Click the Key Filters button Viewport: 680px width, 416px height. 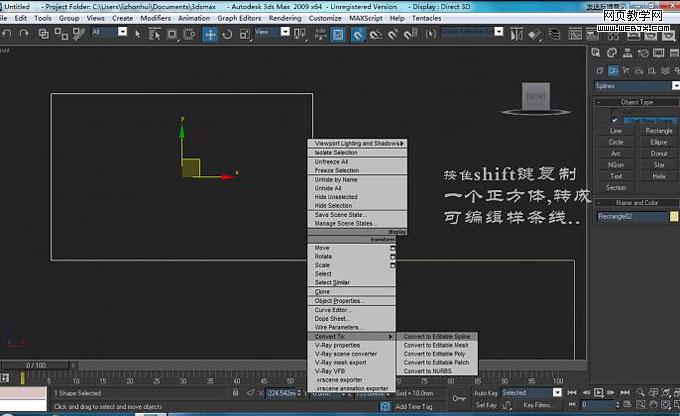point(537,405)
